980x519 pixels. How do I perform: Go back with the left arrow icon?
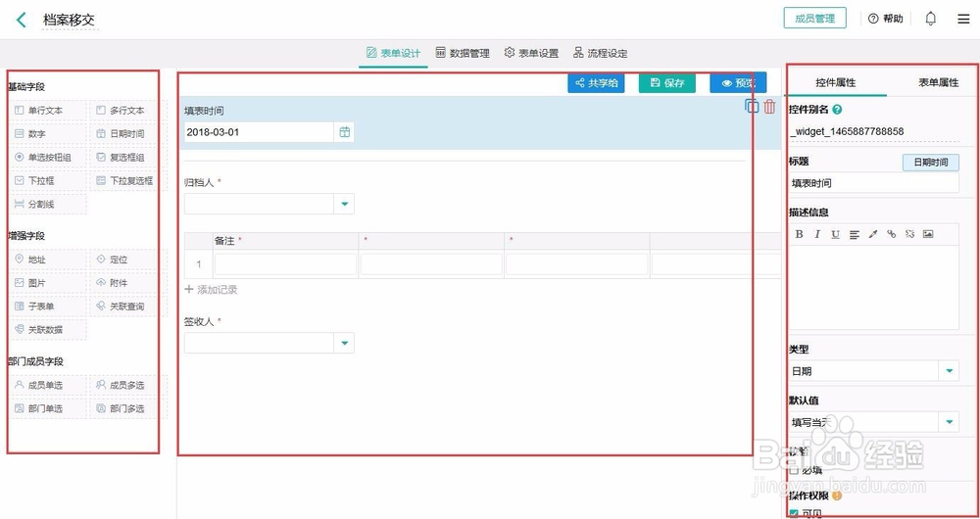click(22, 20)
